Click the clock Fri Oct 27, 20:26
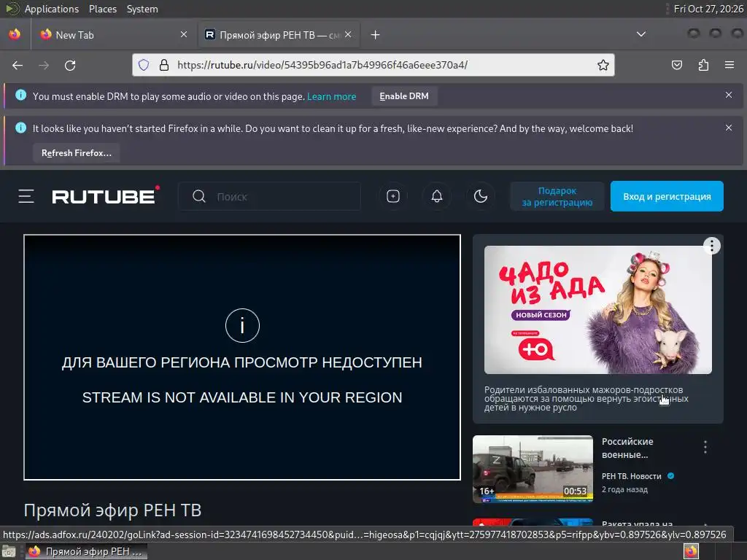This screenshot has width=747, height=560. [708, 9]
